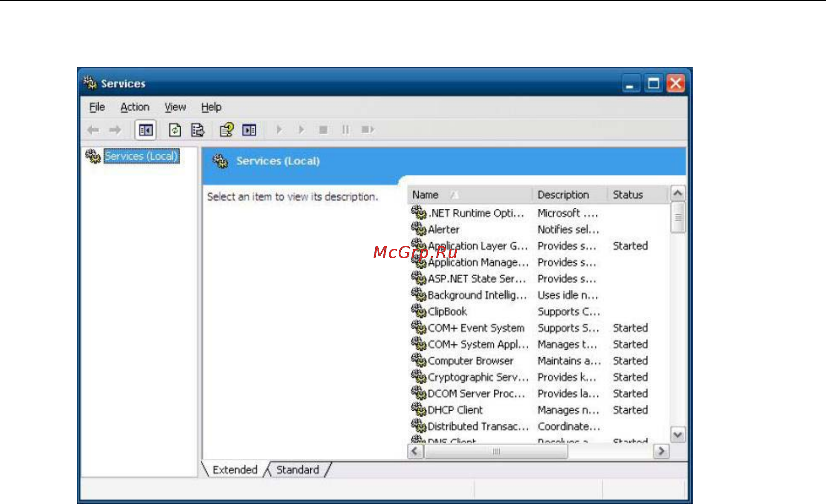Select the DHCP Client service name
The image size is (826, 504).
[455, 410]
